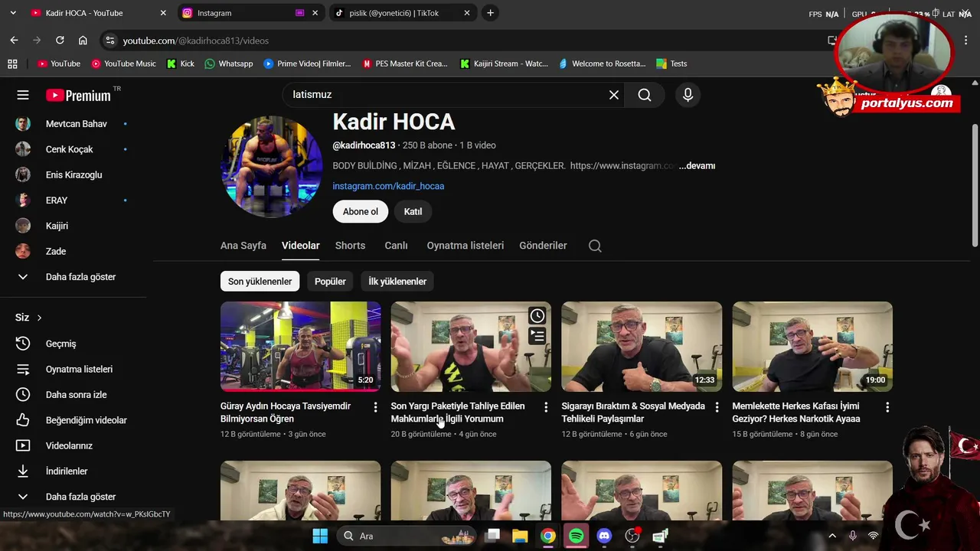
Task: Switch to Videolar channel tab
Action: (300, 246)
